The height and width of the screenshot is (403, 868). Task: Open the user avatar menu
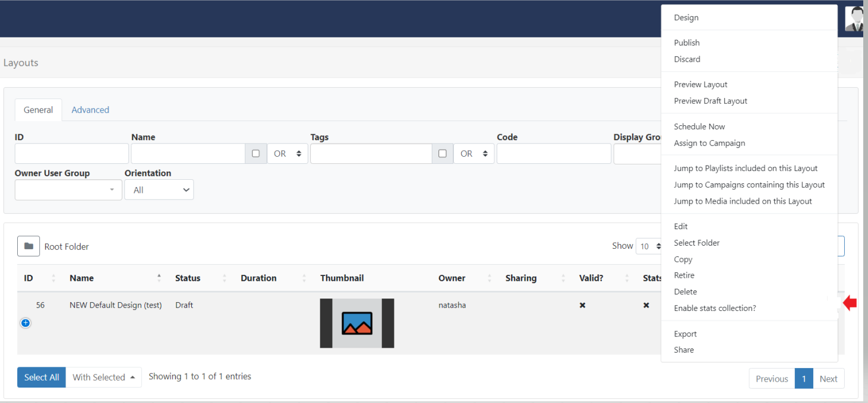click(854, 18)
